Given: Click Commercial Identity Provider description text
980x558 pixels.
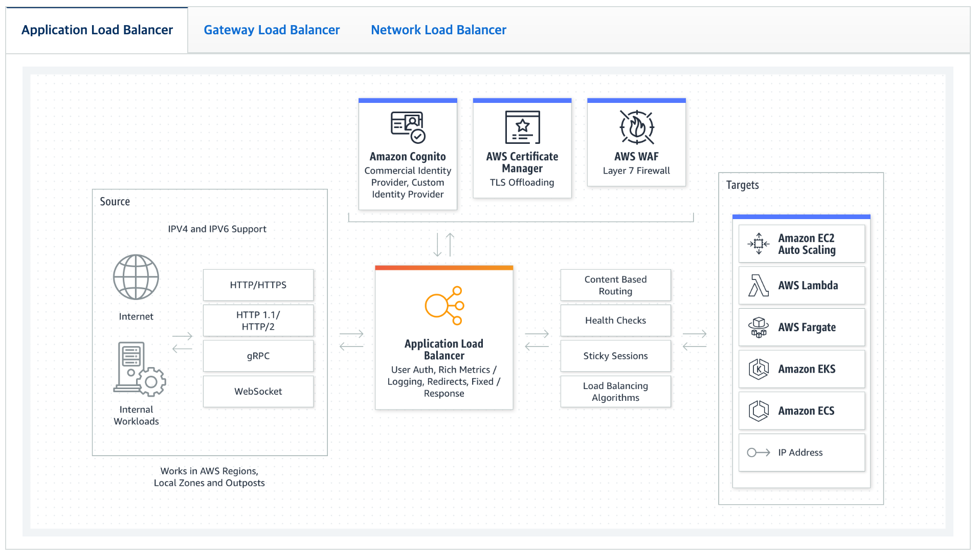Looking at the screenshot, I should pyautogui.click(x=408, y=183).
